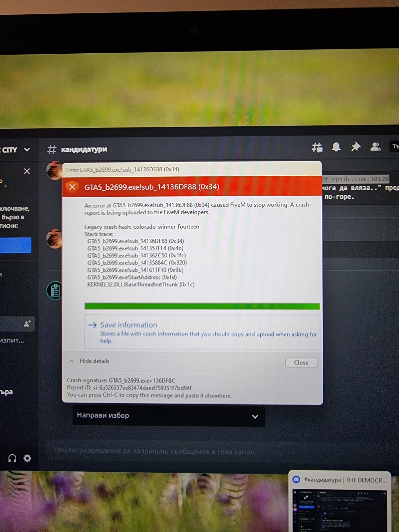Viewport: 399px width, 532px height.
Task: Open the Discord threads icon
Action: (317, 148)
